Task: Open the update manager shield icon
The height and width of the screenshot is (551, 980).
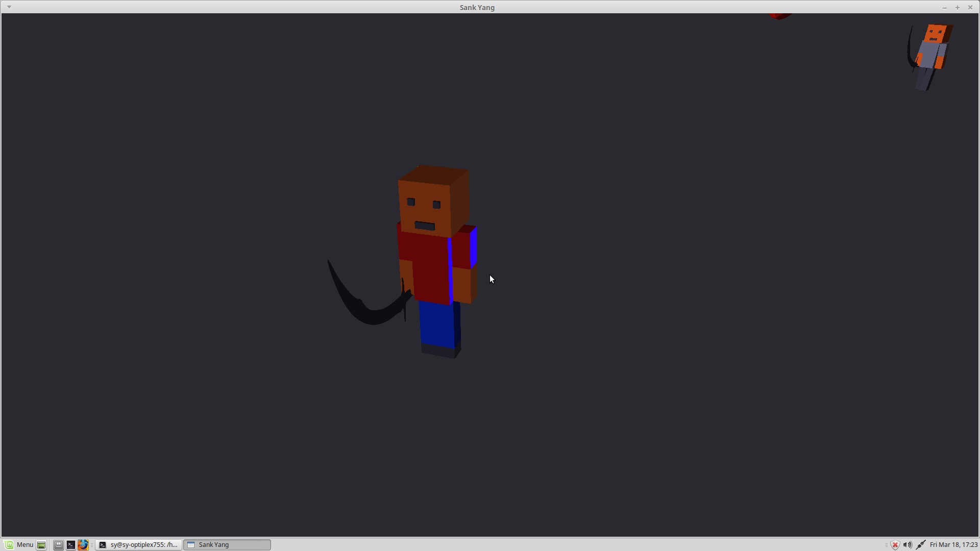Action: pos(895,545)
